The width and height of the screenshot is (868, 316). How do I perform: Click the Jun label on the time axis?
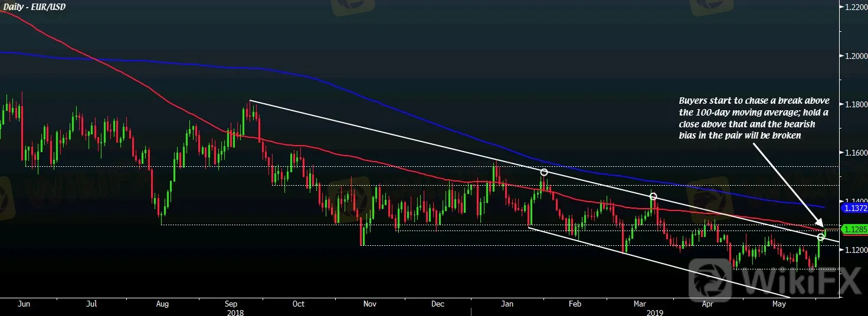pos(24,304)
